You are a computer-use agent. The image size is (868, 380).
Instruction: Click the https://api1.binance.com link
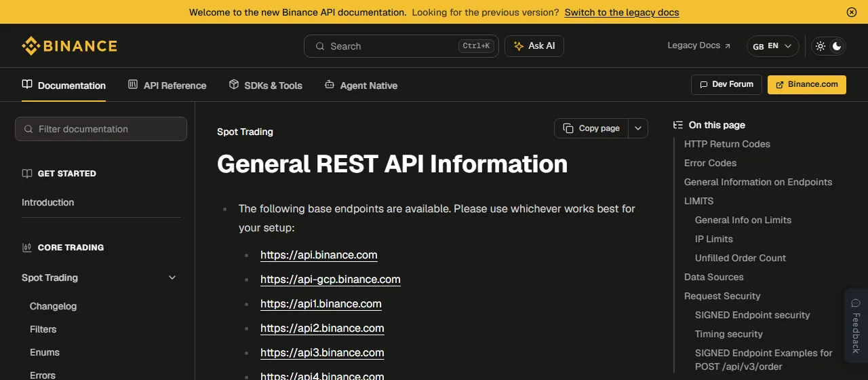tap(321, 304)
